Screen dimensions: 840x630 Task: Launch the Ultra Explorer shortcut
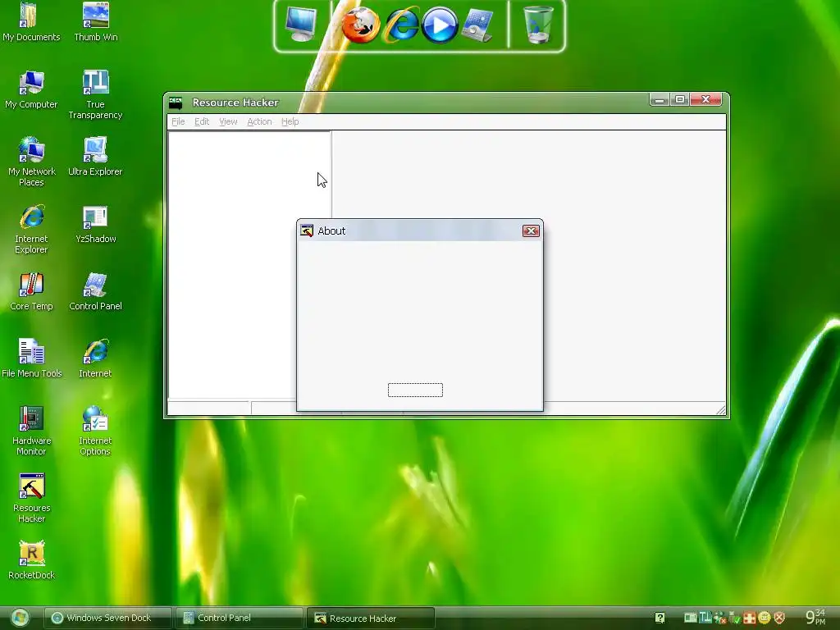tap(95, 157)
